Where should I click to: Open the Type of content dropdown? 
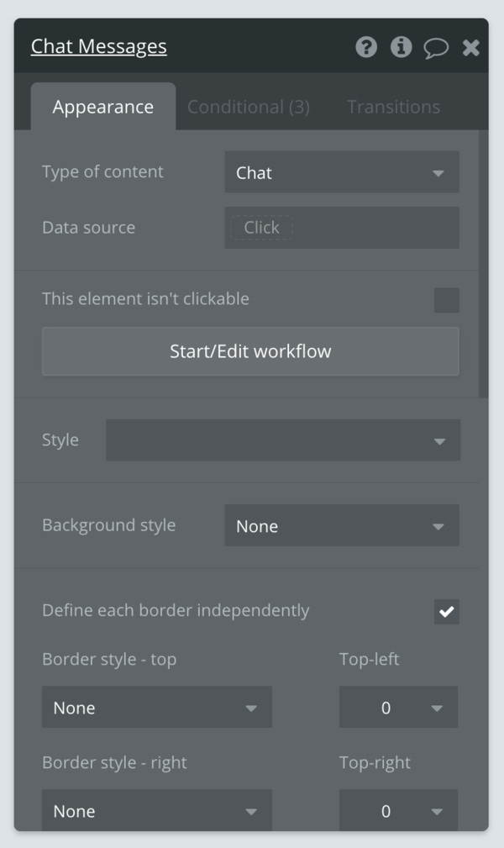(x=342, y=172)
